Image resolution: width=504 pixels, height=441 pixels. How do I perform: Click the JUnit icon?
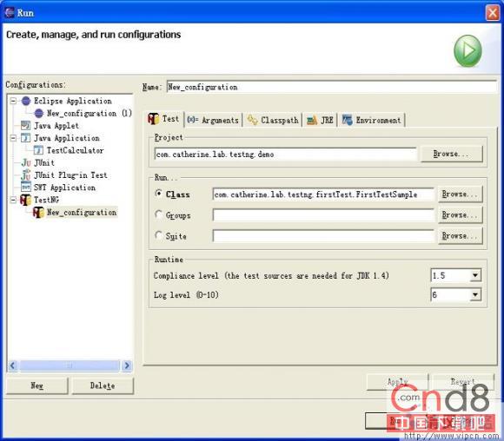point(26,162)
